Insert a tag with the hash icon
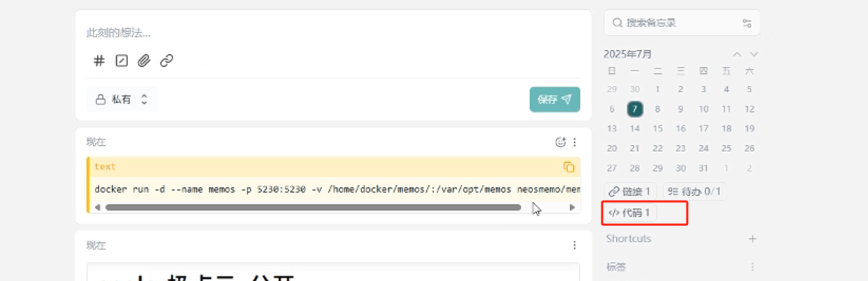Image resolution: width=868 pixels, height=281 pixels. 99,61
